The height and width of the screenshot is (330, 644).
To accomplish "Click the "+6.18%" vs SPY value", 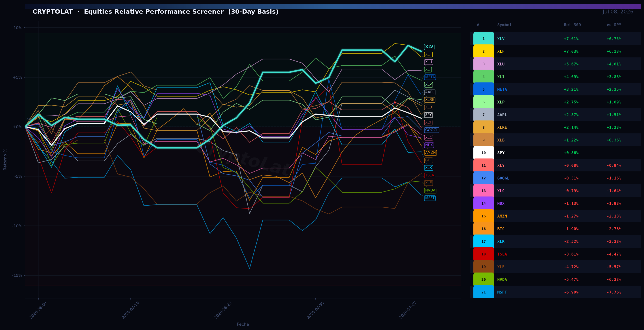I will tap(614, 51).
